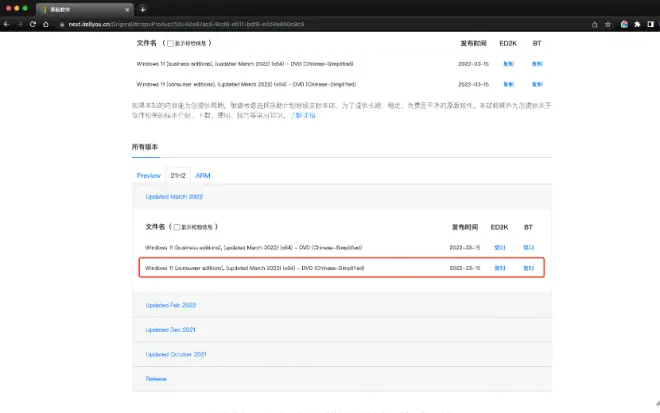Tick the 显示校验信息 checkbox in Updated March 2022 panel

tap(177, 227)
